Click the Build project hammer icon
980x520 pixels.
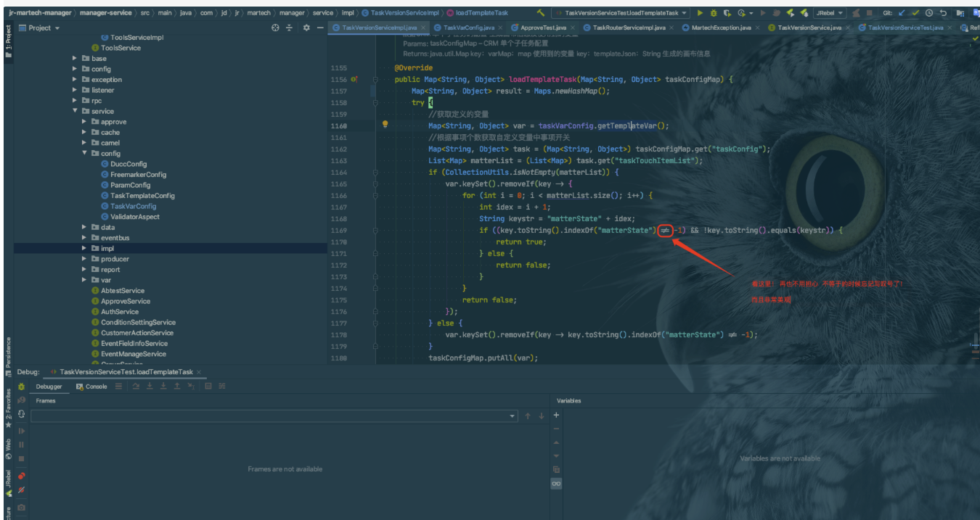pos(541,13)
